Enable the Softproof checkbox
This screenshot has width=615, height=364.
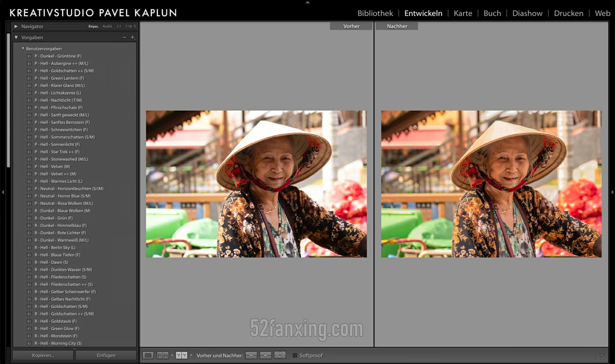pos(295,356)
